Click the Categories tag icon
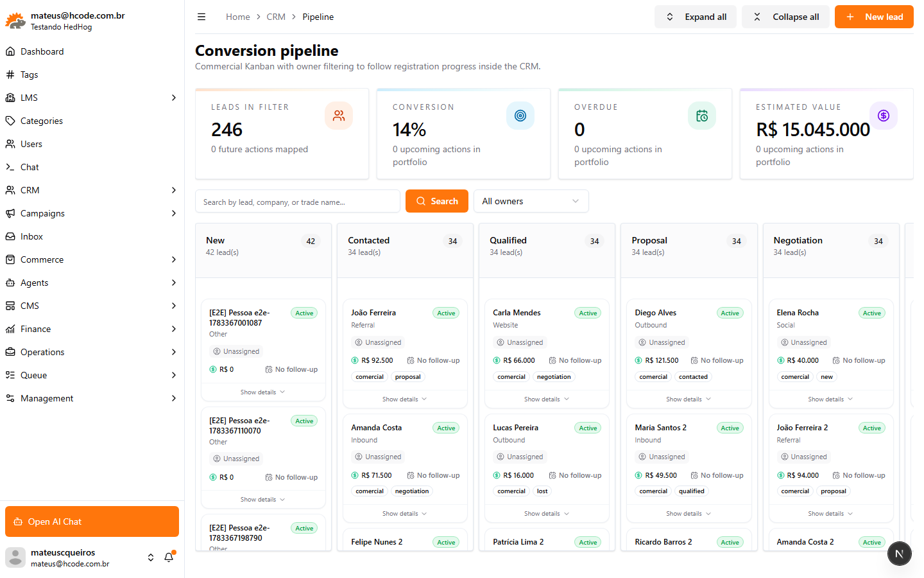 point(10,121)
